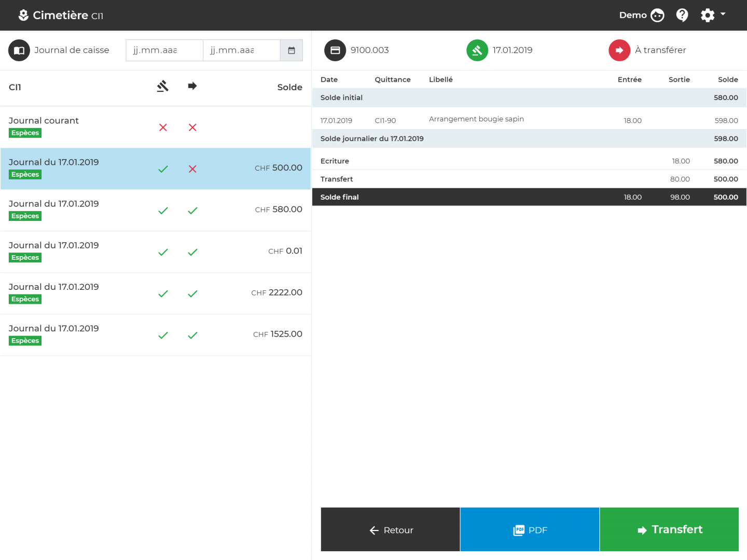747x560 pixels.
Task: Expand the settings gear dropdown
Action: tap(713, 15)
